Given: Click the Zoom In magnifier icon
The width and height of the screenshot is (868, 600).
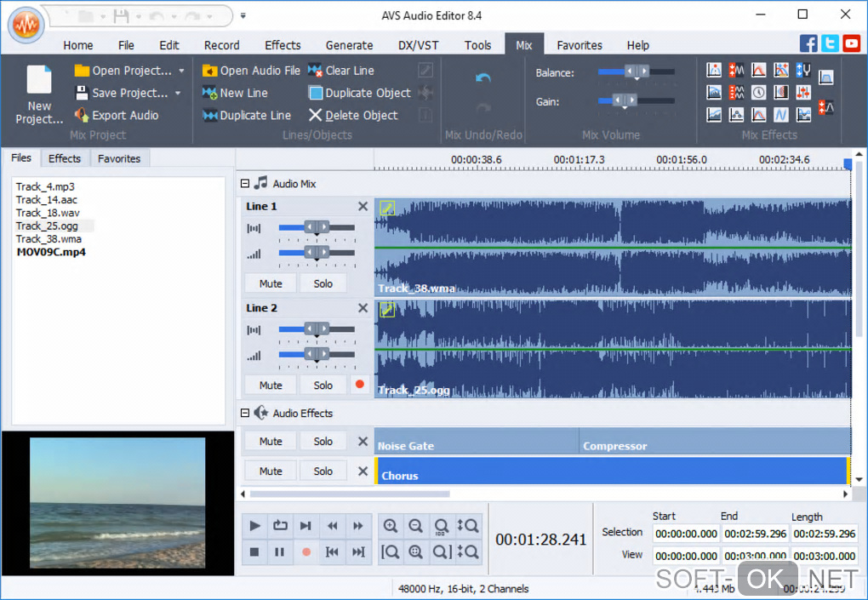Looking at the screenshot, I should click(x=390, y=526).
